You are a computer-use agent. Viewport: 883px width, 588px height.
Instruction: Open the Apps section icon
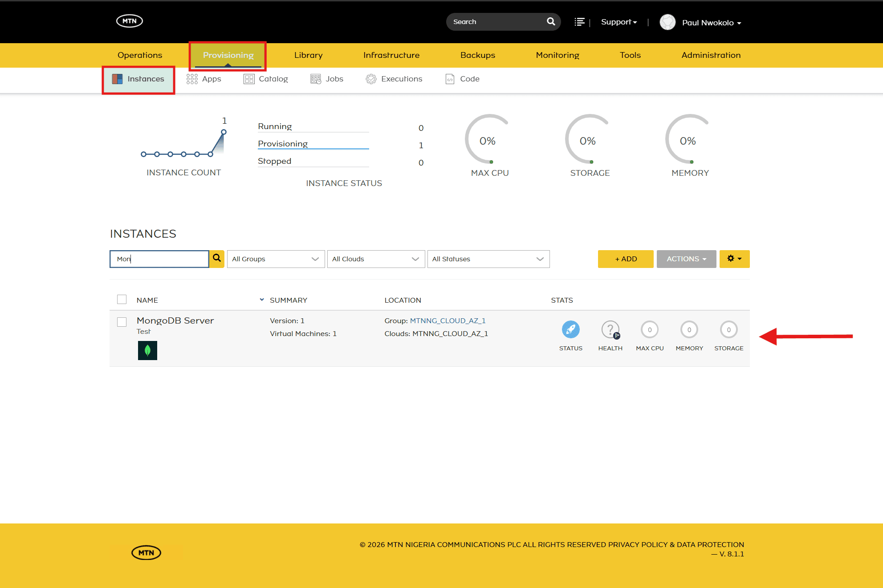[192, 79]
